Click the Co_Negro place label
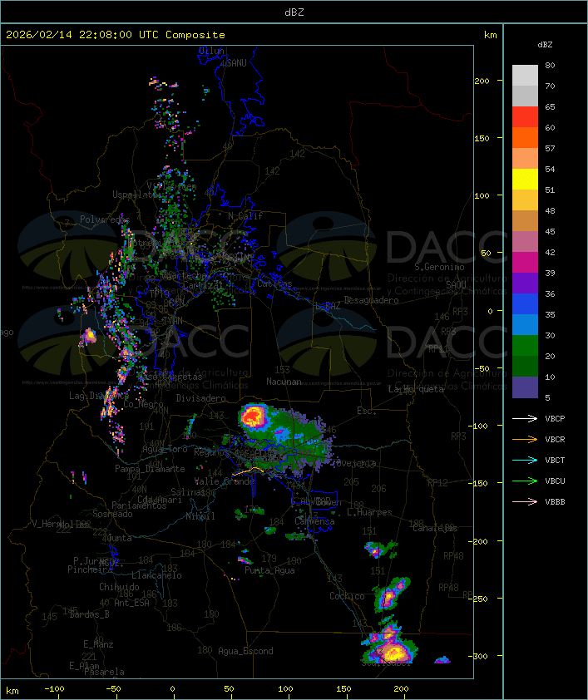This screenshot has height=700, width=588. (143, 404)
